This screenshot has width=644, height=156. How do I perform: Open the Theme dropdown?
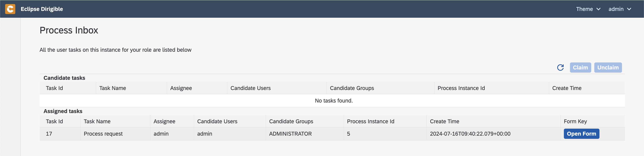588,9
